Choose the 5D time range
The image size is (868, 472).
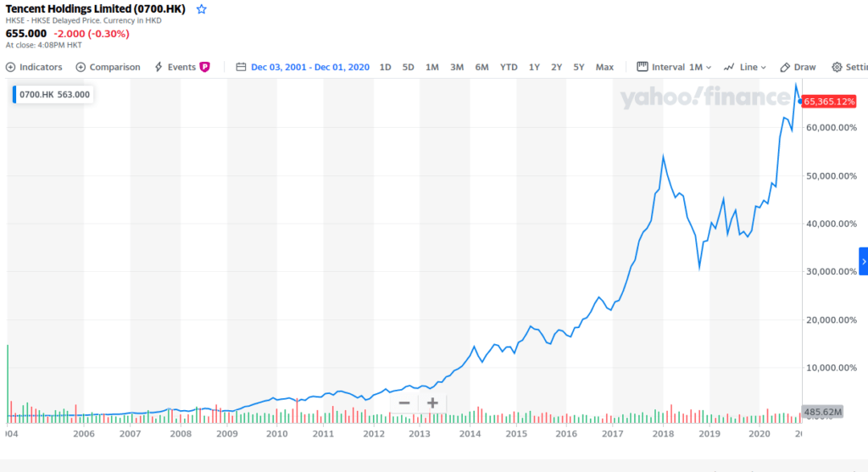click(408, 67)
